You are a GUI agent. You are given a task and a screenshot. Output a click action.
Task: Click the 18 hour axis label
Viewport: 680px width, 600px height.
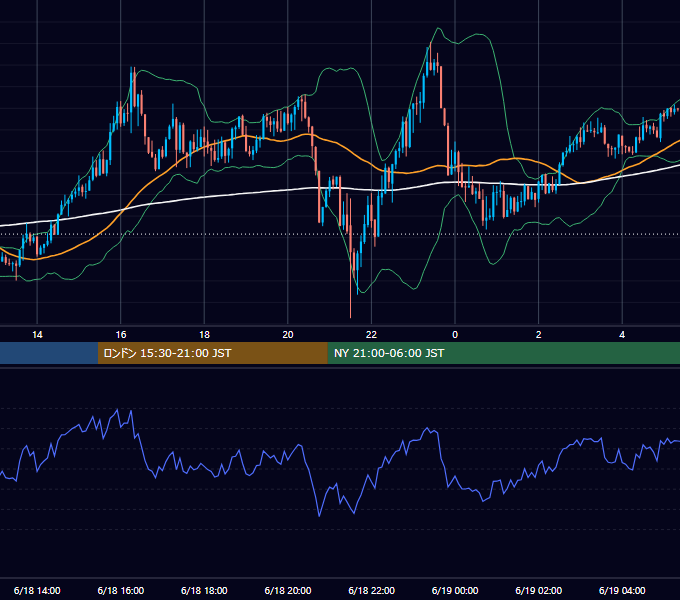tap(204, 335)
